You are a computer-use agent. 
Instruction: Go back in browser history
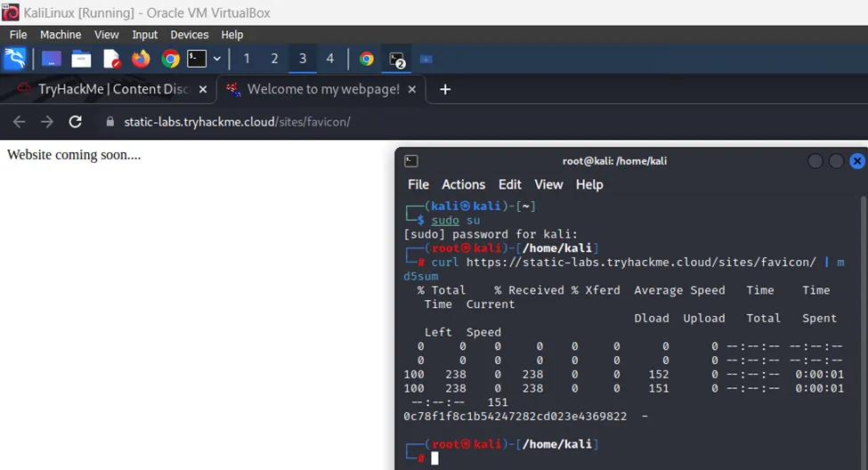pos(19,122)
